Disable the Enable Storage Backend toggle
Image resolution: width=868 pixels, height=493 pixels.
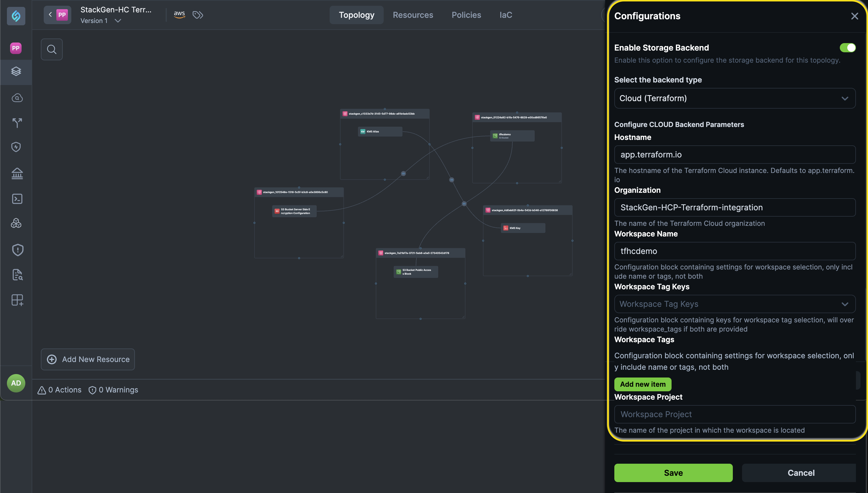tap(847, 48)
